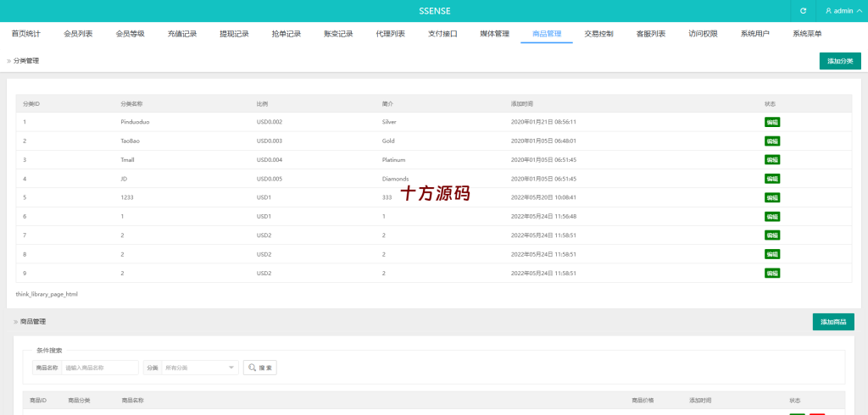
Task: Click the SSENSE header title
Action: tap(434, 11)
